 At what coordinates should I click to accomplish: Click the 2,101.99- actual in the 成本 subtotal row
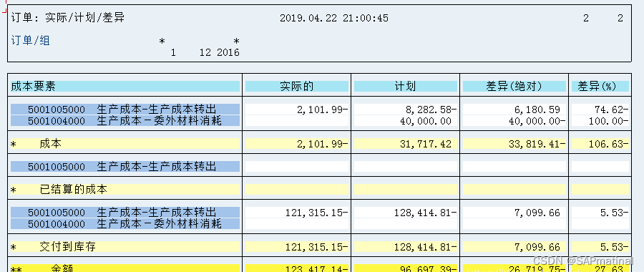[x=323, y=144]
